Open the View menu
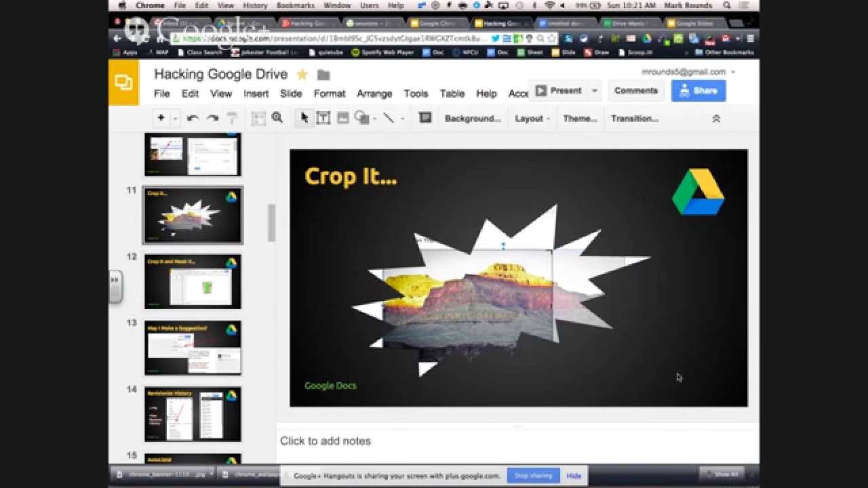 tap(221, 94)
